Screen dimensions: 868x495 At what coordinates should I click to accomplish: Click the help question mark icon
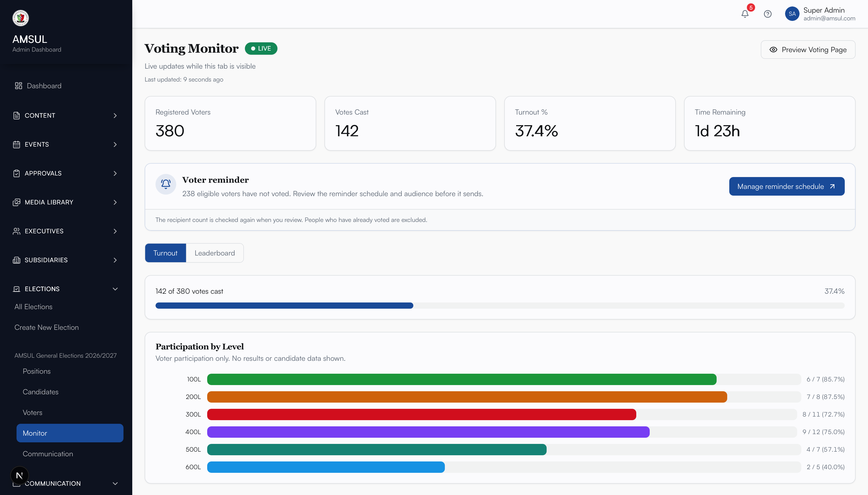768,14
